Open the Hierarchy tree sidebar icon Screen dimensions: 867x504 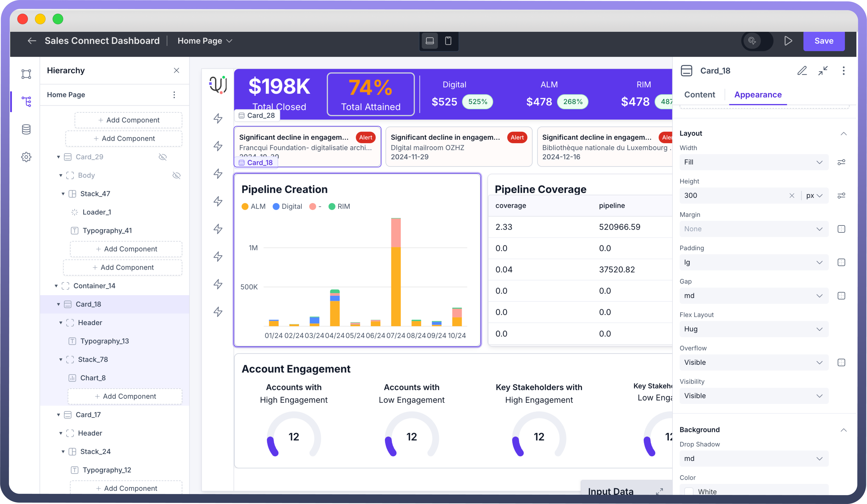coord(26,102)
